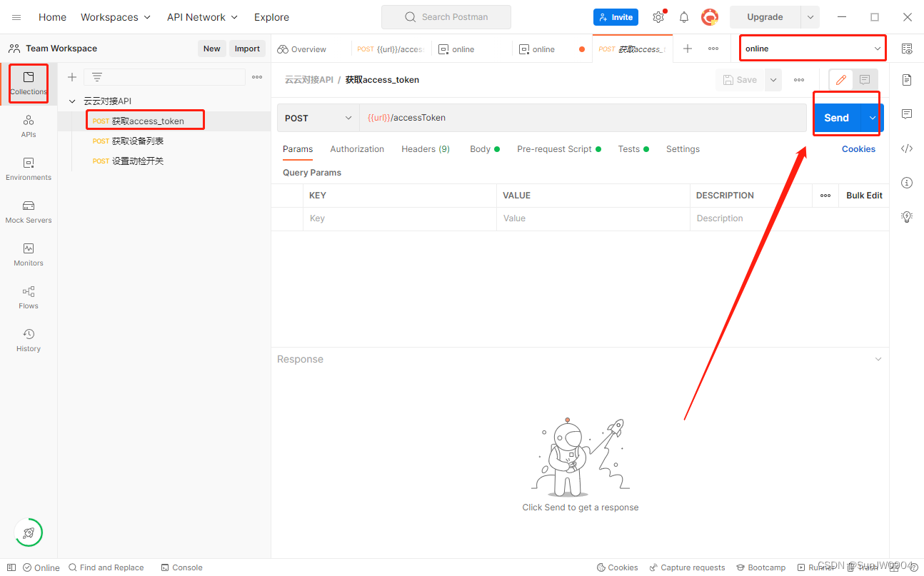Open the Mock Servers sidebar panel
The width and height of the screenshot is (924, 576).
[29, 212]
